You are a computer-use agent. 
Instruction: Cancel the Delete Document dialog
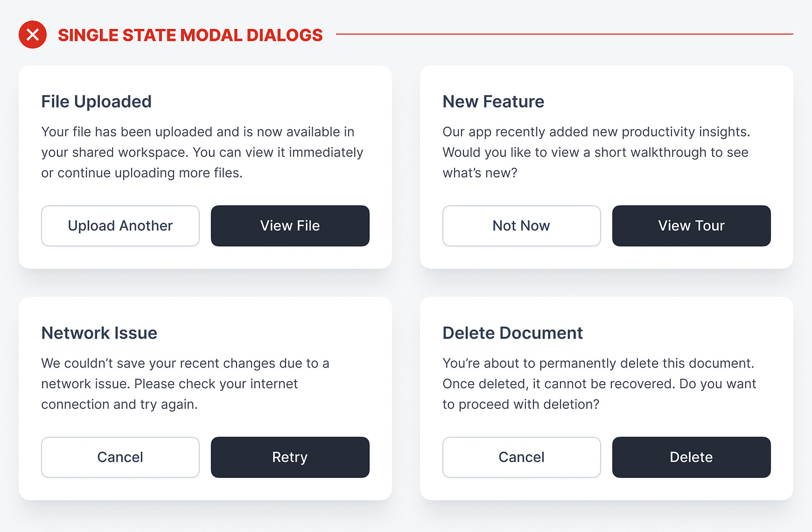(x=521, y=457)
